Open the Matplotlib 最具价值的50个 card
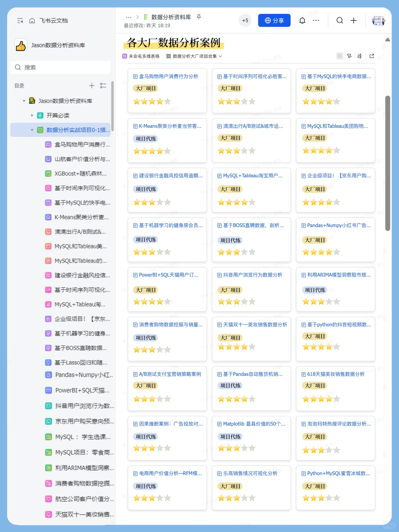This screenshot has height=532, width=399. click(x=252, y=438)
